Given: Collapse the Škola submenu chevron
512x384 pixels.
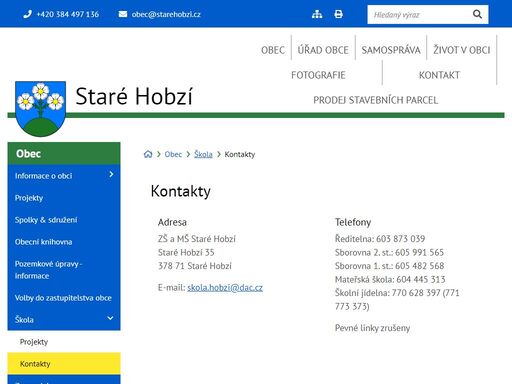Looking at the screenshot, I should point(110,318).
